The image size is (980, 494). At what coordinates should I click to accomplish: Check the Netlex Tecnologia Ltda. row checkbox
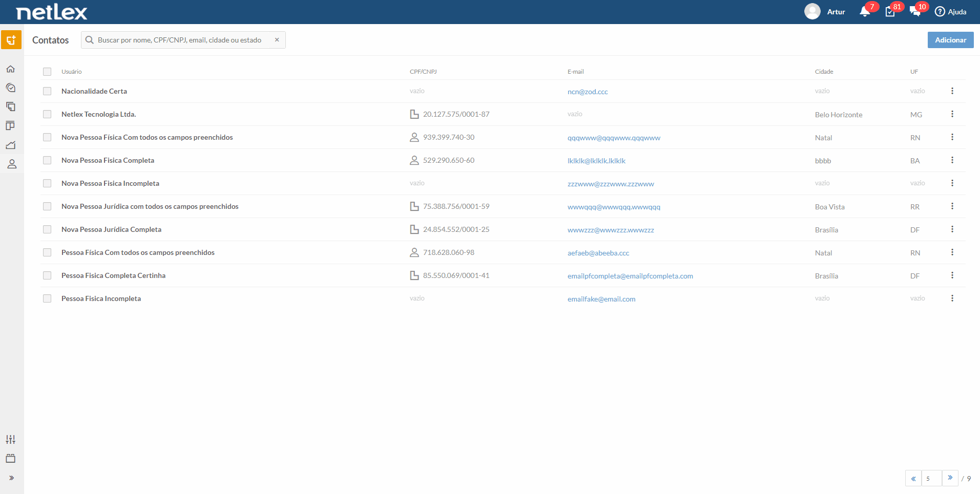click(47, 114)
